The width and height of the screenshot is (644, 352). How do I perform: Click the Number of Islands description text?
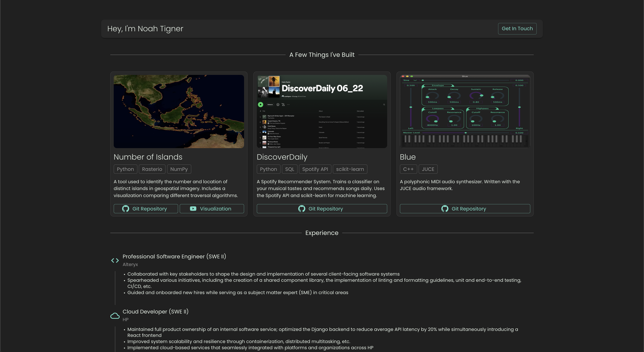click(176, 188)
